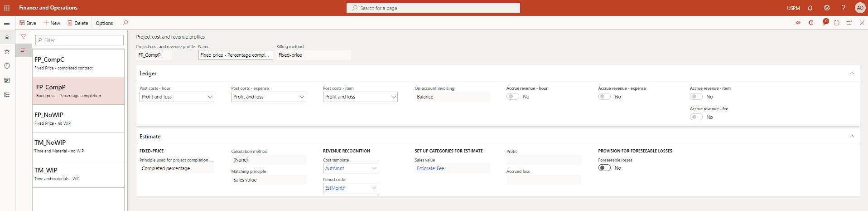
Task: Open the app launcher waffle icon
Action: [x=7, y=8]
